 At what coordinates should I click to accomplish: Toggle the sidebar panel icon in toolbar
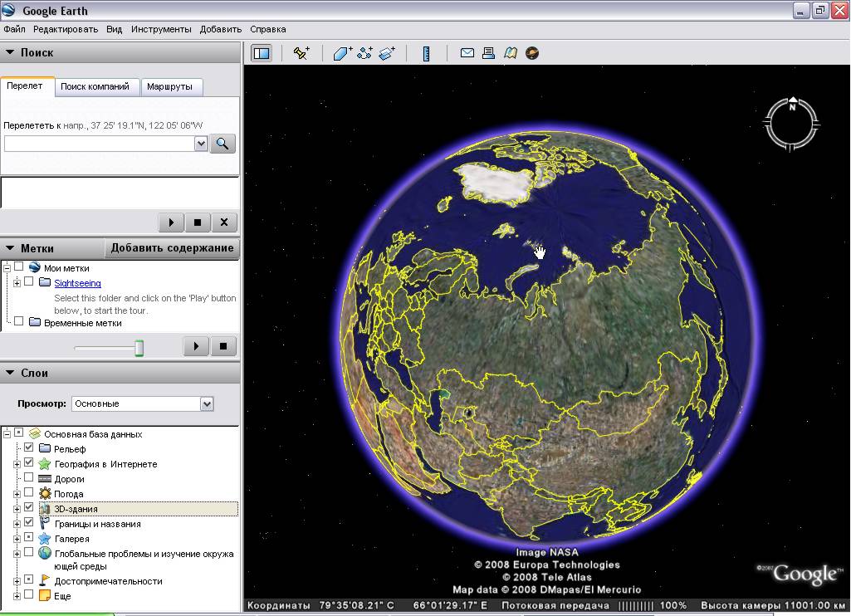click(262, 53)
